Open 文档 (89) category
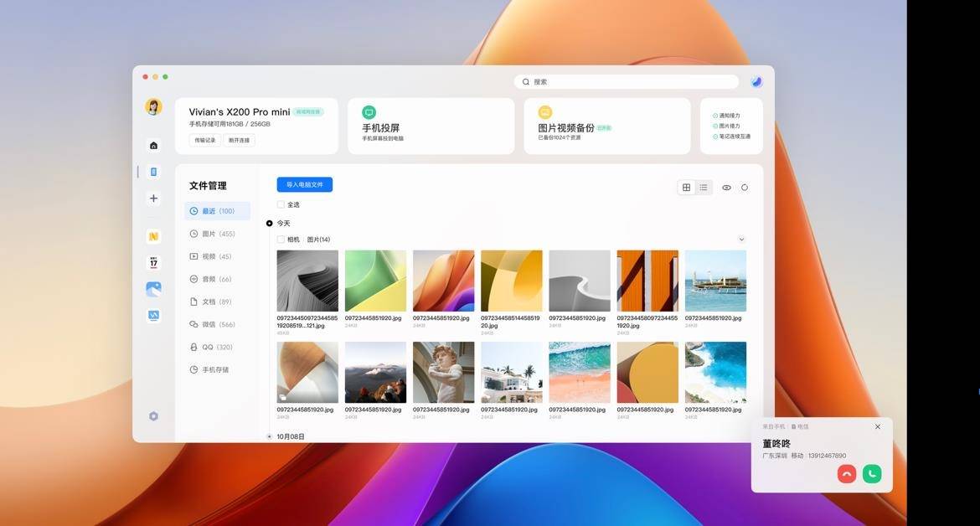The height and width of the screenshot is (526, 980). click(x=218, y=302)
